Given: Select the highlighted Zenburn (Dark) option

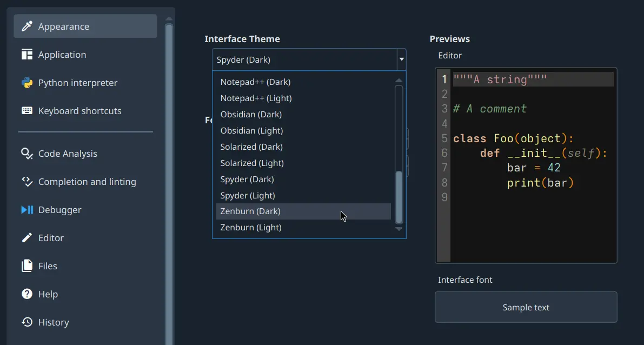Looking at the screenshot, I should [x=303, y=211].
